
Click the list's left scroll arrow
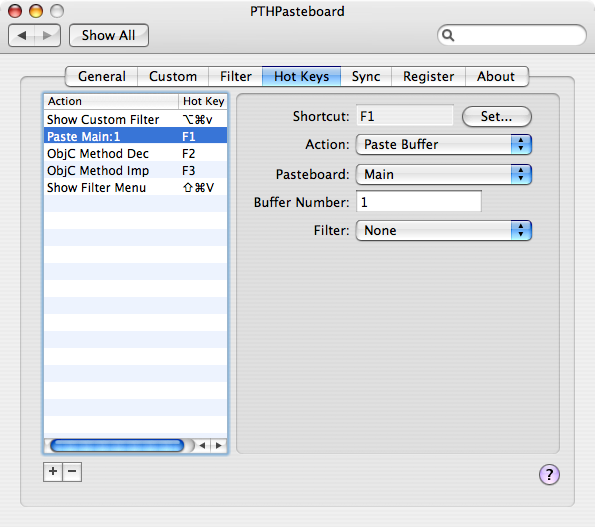point(203,445)
